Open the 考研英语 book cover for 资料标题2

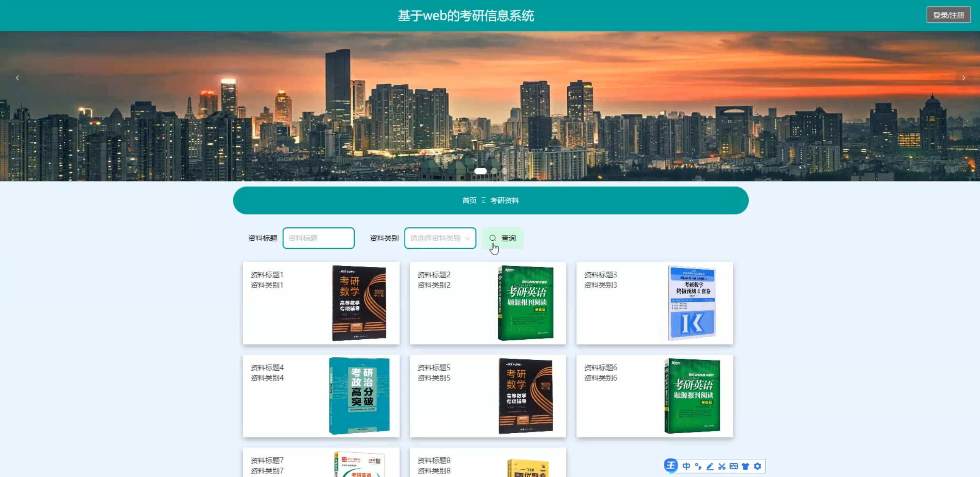[x=526, y=303]
